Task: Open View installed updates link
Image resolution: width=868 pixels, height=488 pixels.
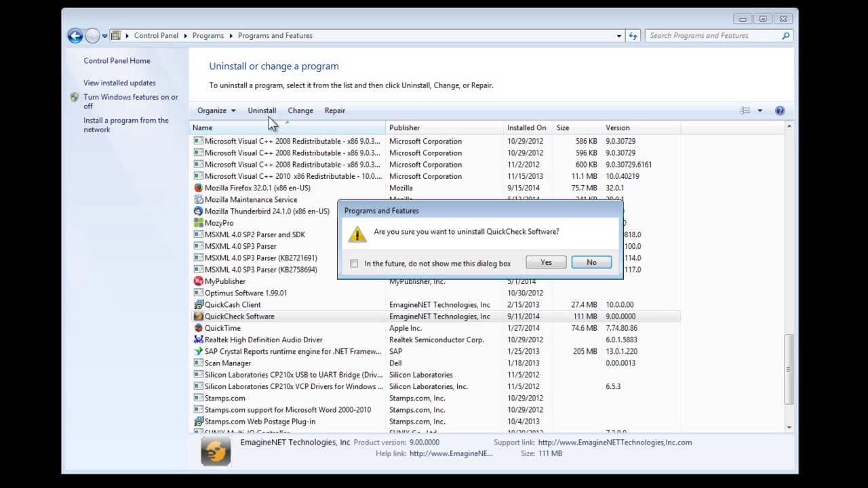Action: [119, 83]
